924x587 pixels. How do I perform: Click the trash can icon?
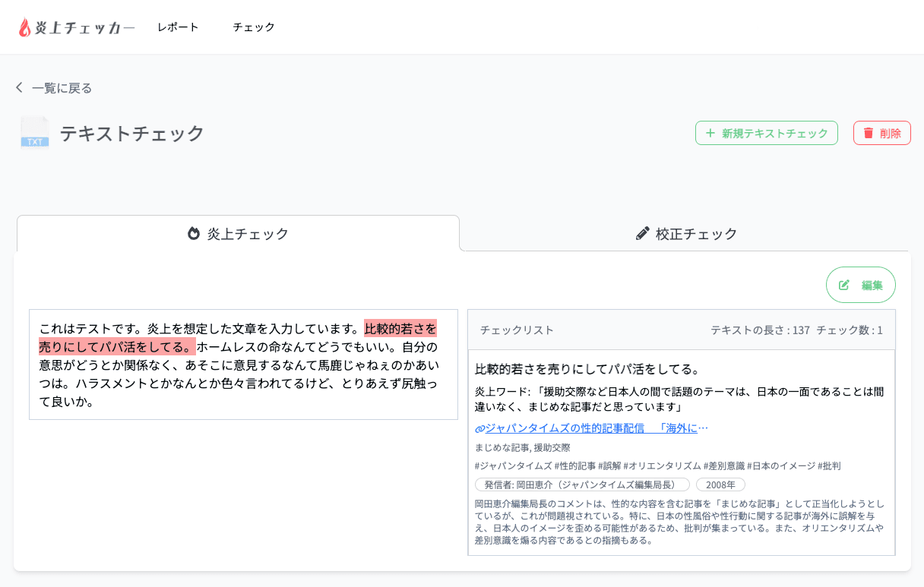869,133
